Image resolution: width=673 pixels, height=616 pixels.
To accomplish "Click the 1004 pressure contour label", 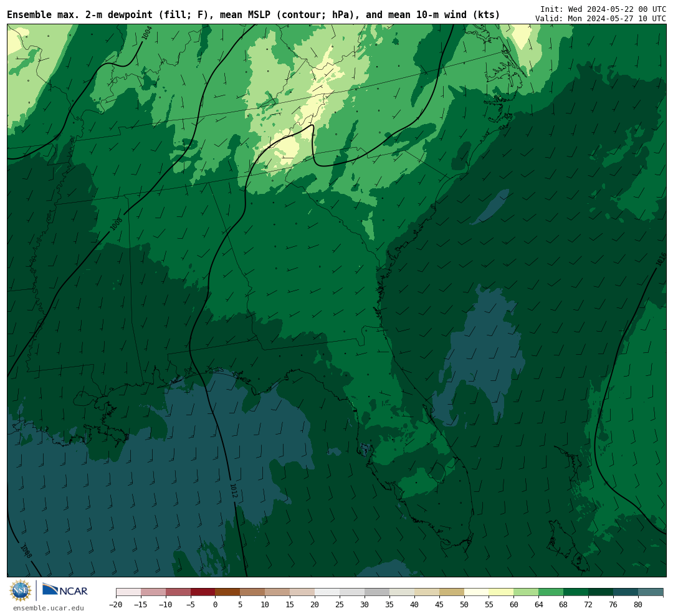I will pyautogui.click(x=147, y=33).
